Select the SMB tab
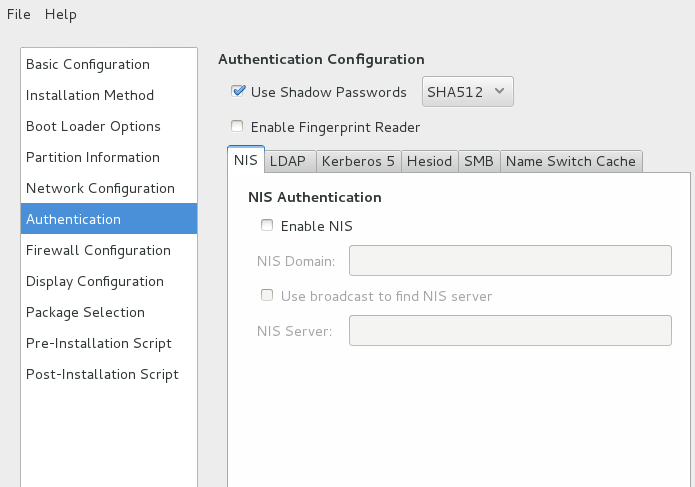This screenshot has height=487, width=695. point(478,161)
